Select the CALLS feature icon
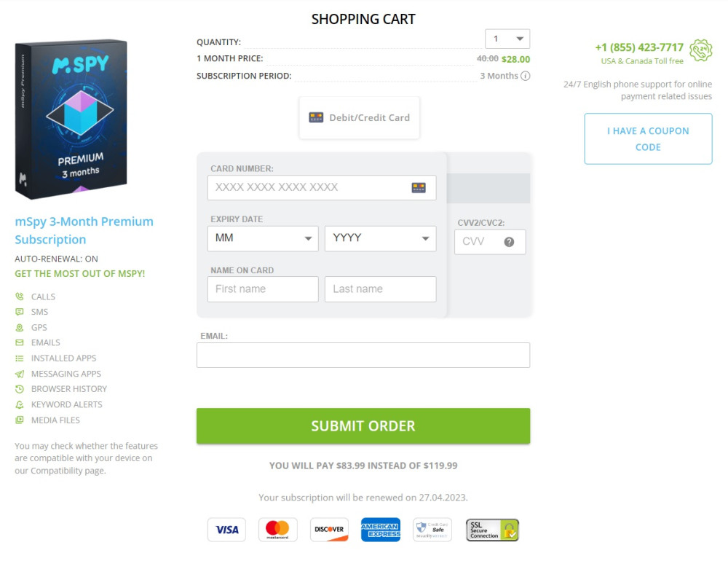 [x=18, y=297]
